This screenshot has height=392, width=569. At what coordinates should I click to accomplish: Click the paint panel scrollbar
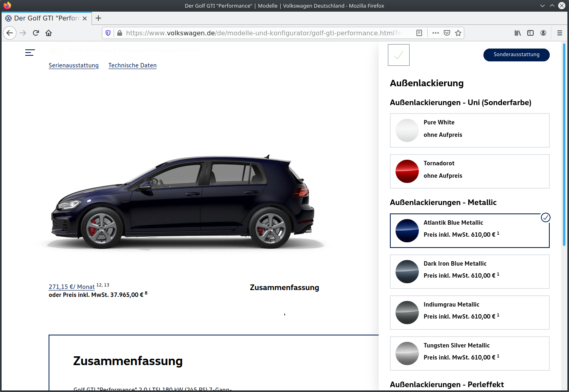[x=564, y=144]
